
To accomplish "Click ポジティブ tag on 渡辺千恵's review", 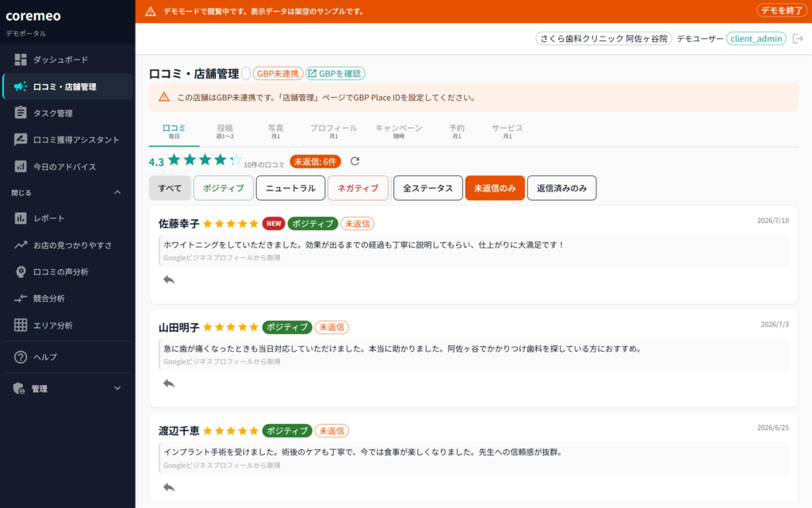I will (287, 431).
